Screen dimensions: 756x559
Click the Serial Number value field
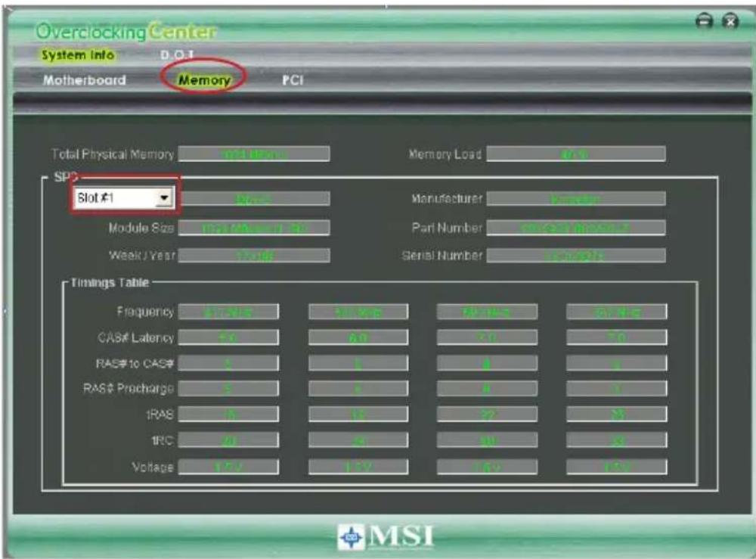point(575,255)
